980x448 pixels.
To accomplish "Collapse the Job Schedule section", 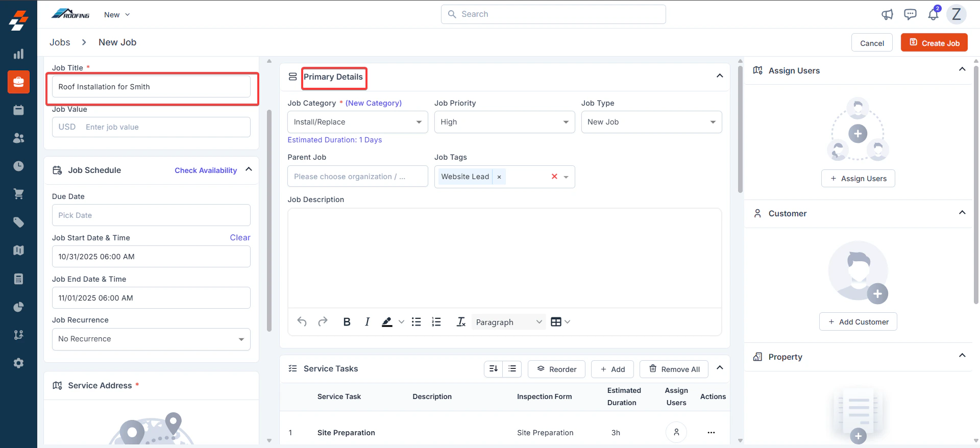I will 249,169.
